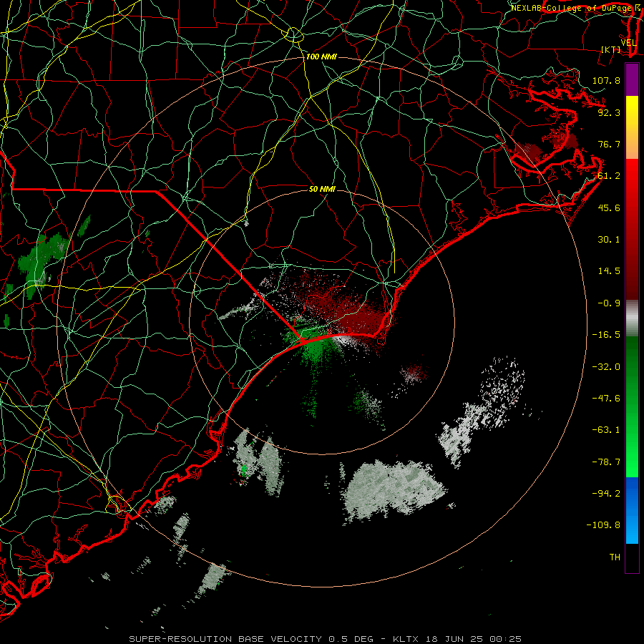Click the 76.7 velocity scale value
The height and width of the screenshot is (644, 644).
609,144
